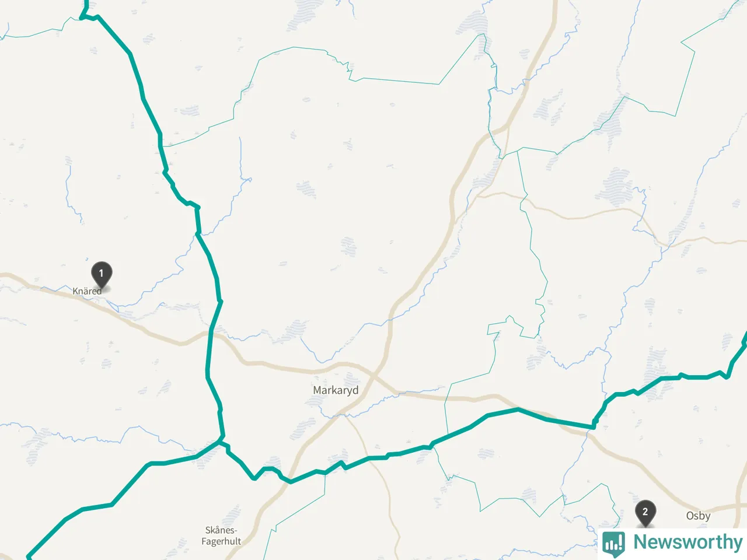Viewport: 747px width, 560px height.
Task: Select the large lake northwest of Osby road
Action: (x=616, y=185)
